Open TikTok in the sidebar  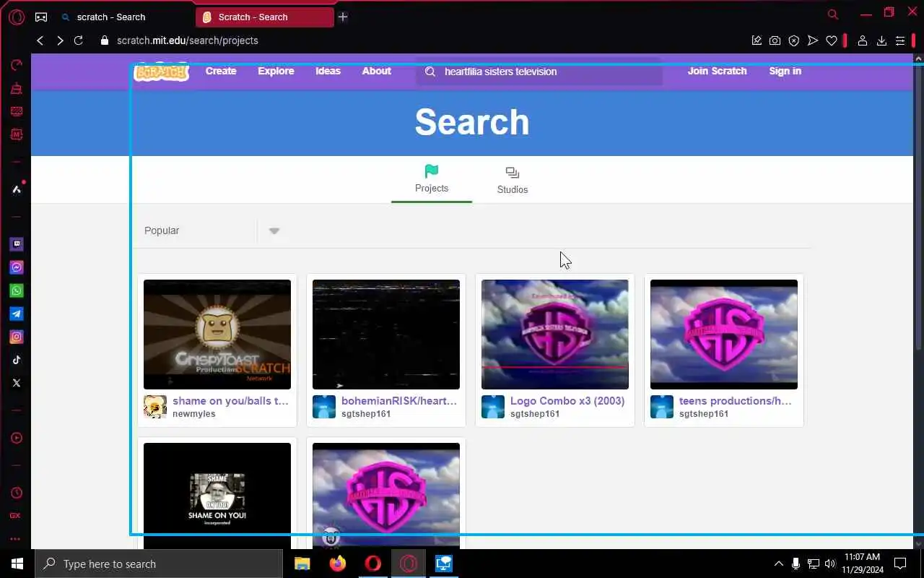[x=16, y=360]
